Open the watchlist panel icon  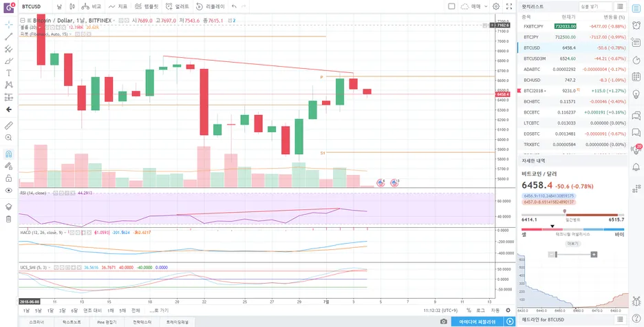636,8
